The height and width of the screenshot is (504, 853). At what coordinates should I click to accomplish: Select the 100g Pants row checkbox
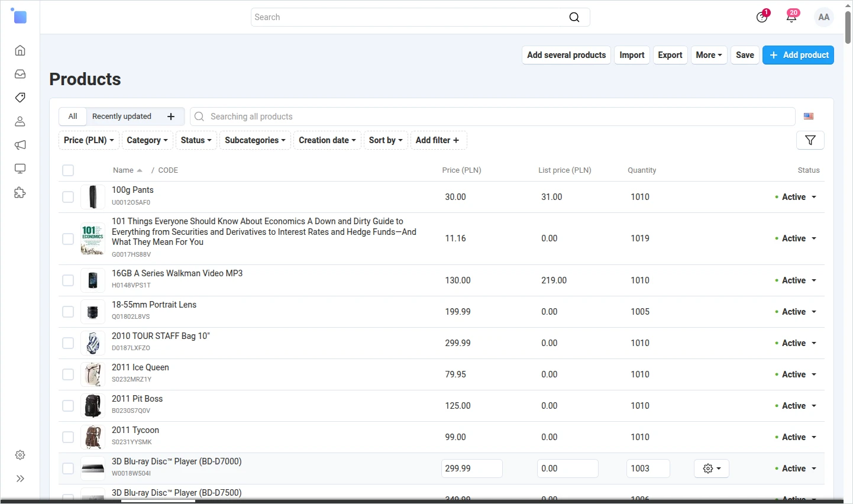(x=68, y=197)
